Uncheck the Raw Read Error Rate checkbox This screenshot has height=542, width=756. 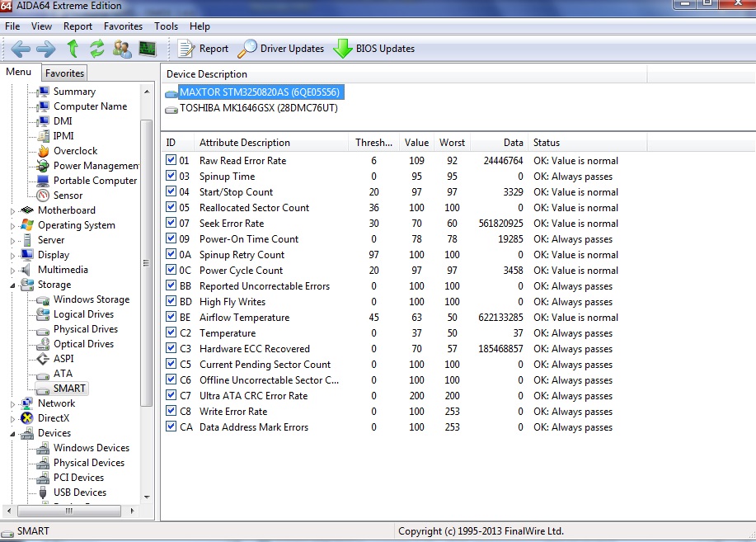[x=171, y=160]
